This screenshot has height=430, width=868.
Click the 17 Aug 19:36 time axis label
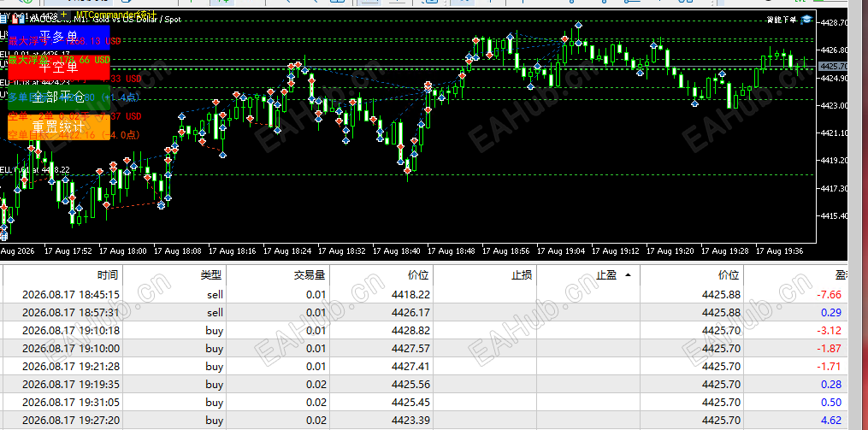tap(780, 250)
